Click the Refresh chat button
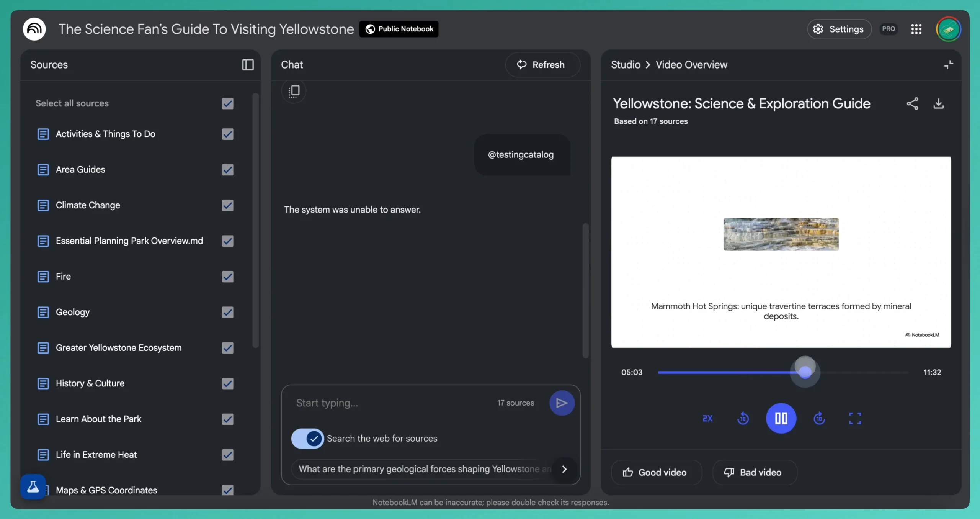The image size is (980, 519). click(x=542, y=65)
